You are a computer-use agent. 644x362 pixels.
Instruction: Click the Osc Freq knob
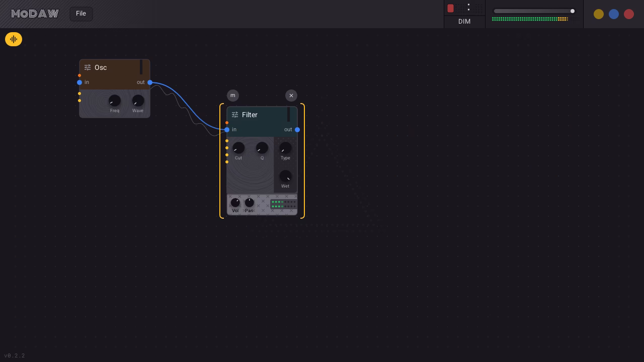(x=115, y=101)
